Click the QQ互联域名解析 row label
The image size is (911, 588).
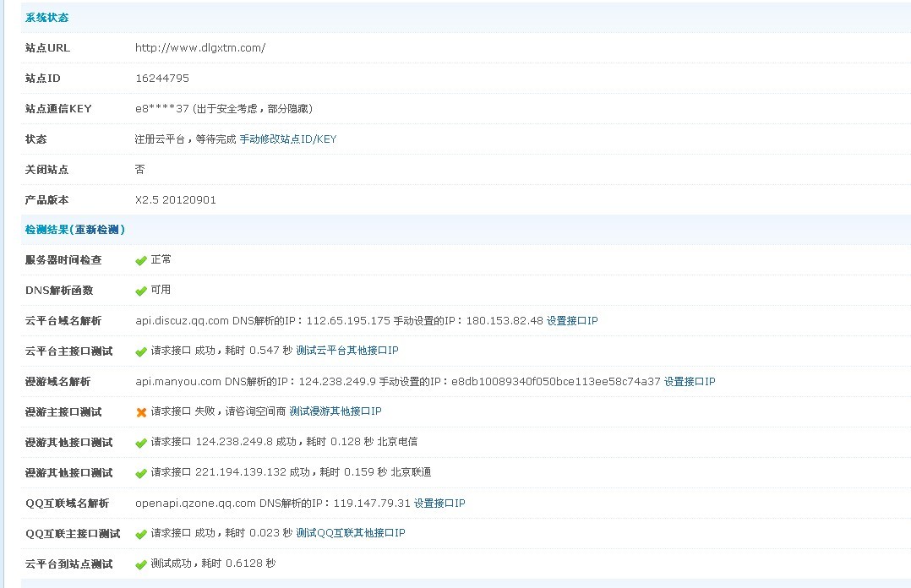pyautogui.click(x=67, y=504)
